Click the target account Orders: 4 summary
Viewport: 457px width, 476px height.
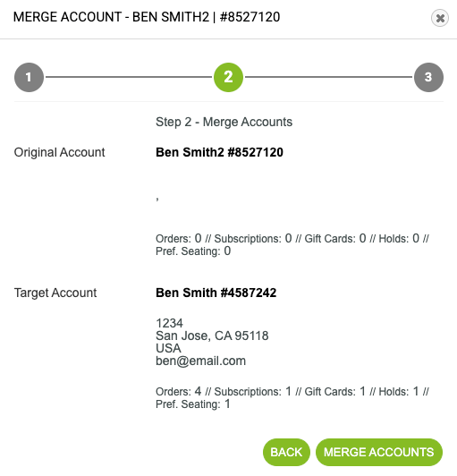coord(179,392)
